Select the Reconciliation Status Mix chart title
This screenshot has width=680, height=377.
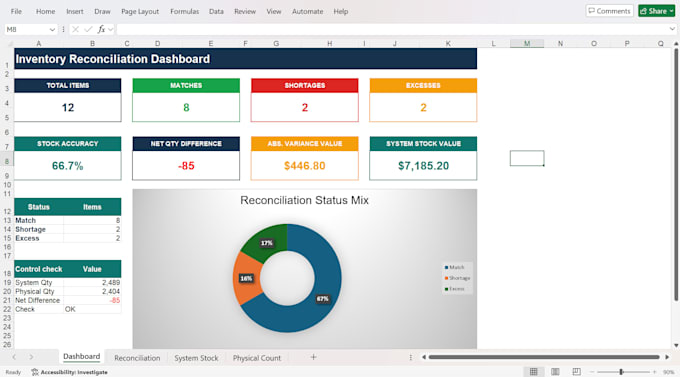tap(304, 200)
